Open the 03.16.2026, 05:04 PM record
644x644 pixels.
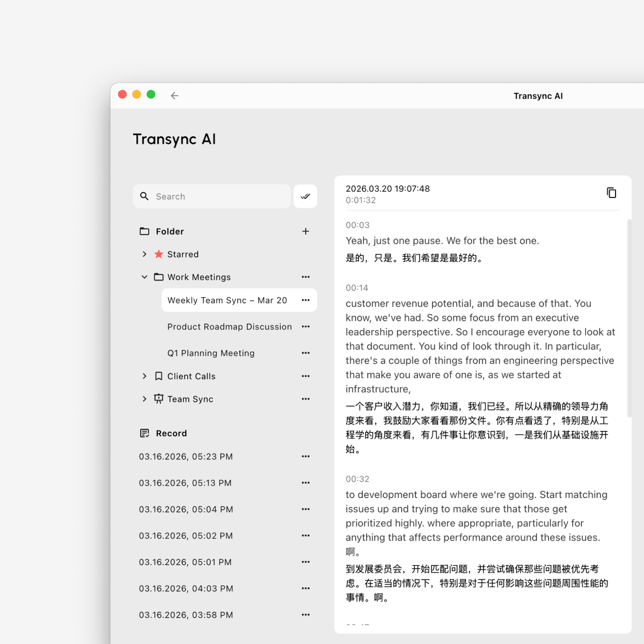tap(186, 509)
